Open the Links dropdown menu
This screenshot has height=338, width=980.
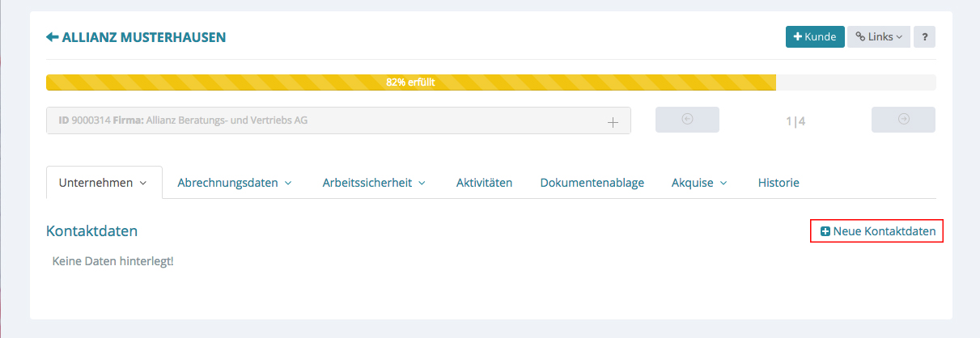(x=878, y=37)
